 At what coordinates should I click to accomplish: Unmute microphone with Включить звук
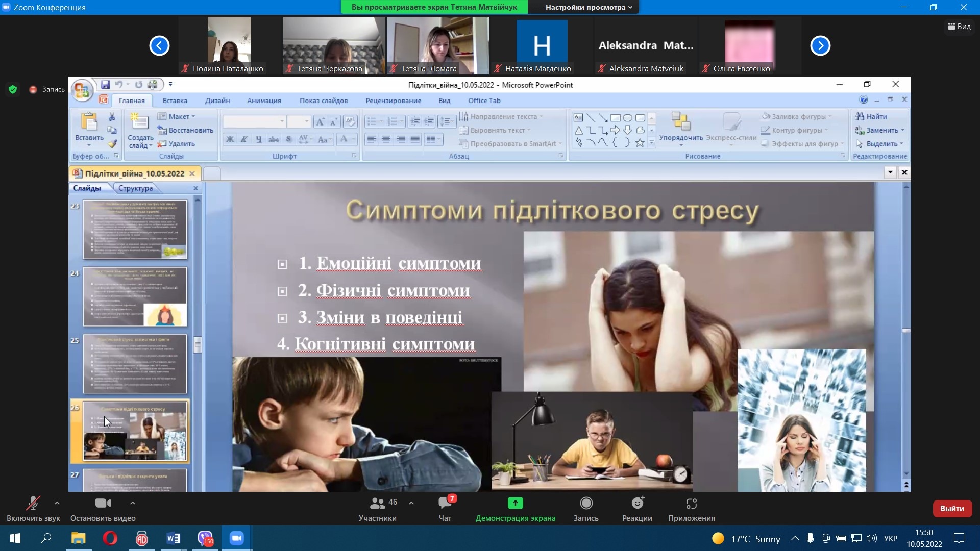(x=33, y=504)
